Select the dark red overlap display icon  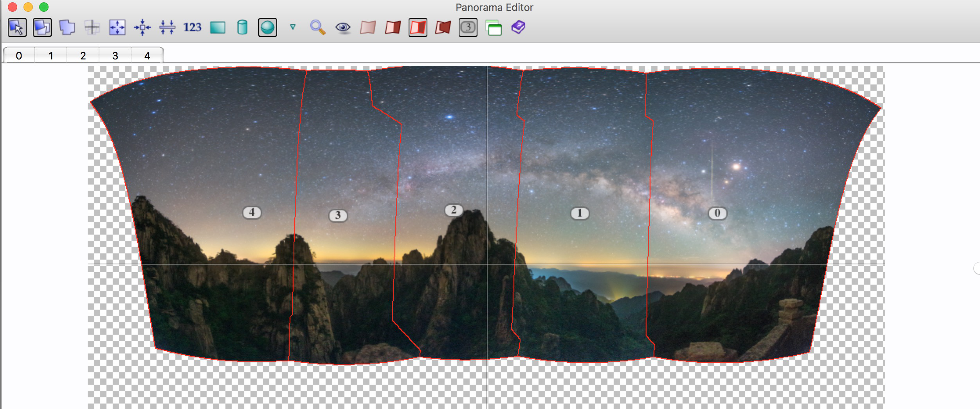[x=443, y=27]
